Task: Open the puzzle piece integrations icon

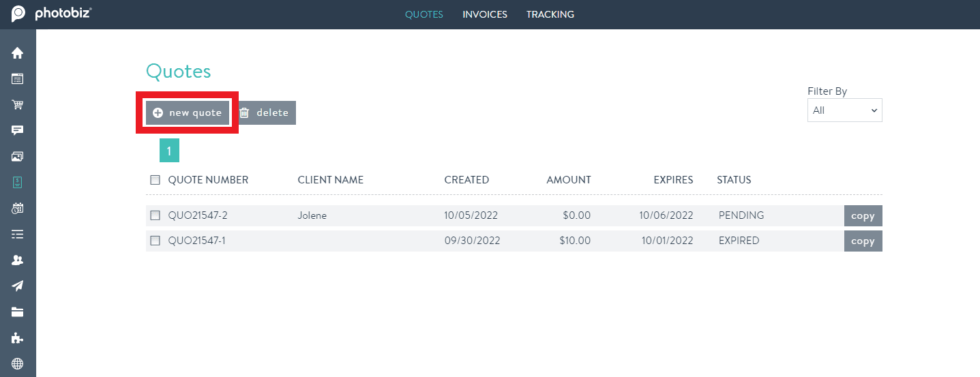Action: [18, 337]
